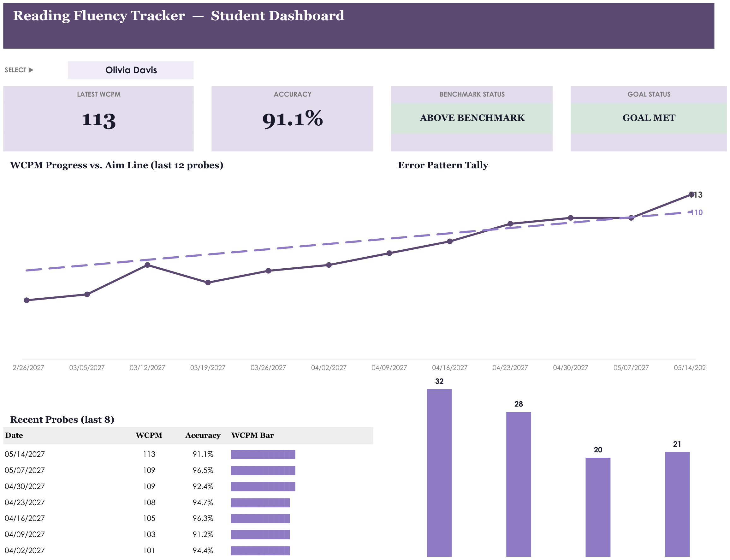Click the Date column header
Image resolution: width=730 pixels, height=560 pixels.
click(x=14, y=435)
